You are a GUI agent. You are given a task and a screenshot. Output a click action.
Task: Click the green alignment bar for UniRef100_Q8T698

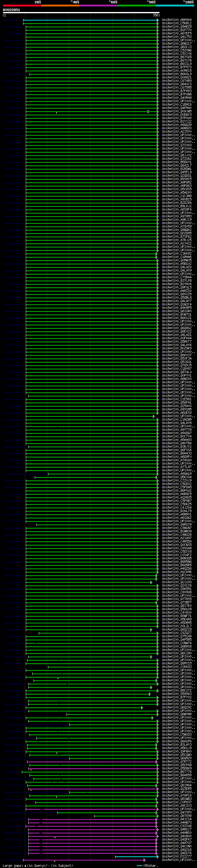(126, 816)
